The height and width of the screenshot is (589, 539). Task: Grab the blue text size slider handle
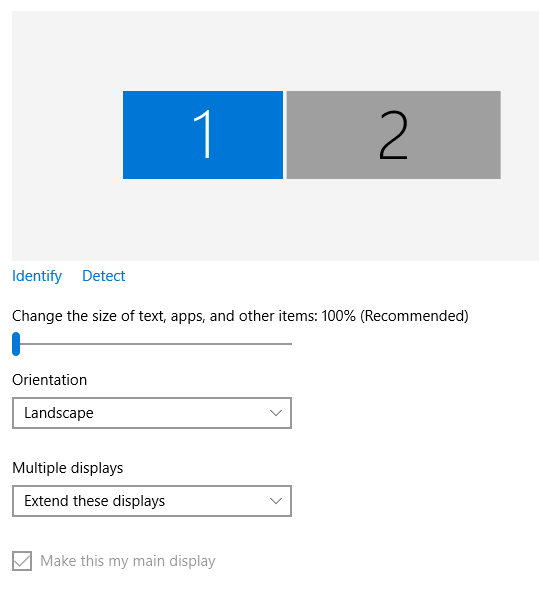point(16,344)
